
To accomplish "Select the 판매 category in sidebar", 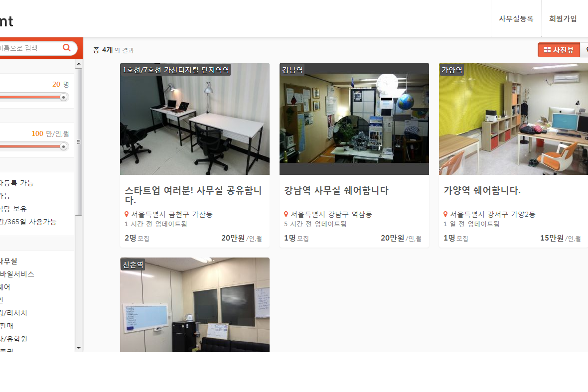I will click(x=6, y=326).
